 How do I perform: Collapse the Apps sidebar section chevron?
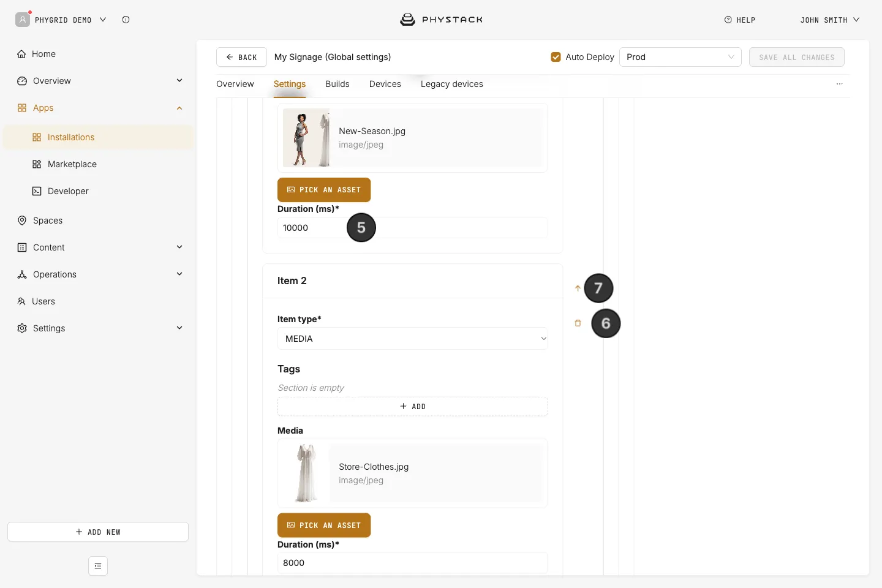(179, 108)
